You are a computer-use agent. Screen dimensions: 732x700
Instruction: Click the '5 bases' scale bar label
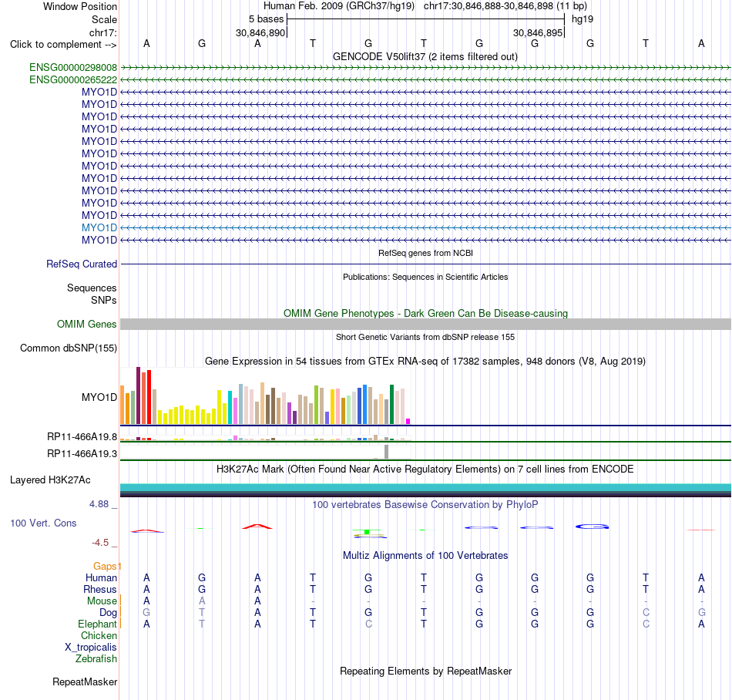click(x=266, y=19)
